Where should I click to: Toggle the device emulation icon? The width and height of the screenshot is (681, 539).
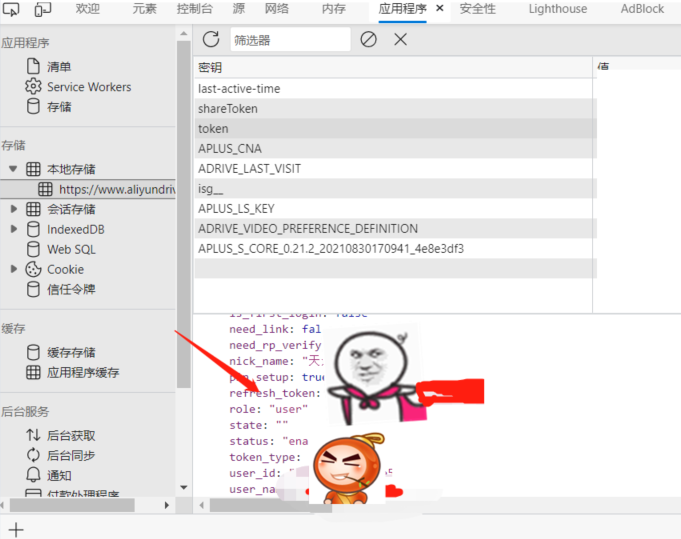tap(42, 9)
